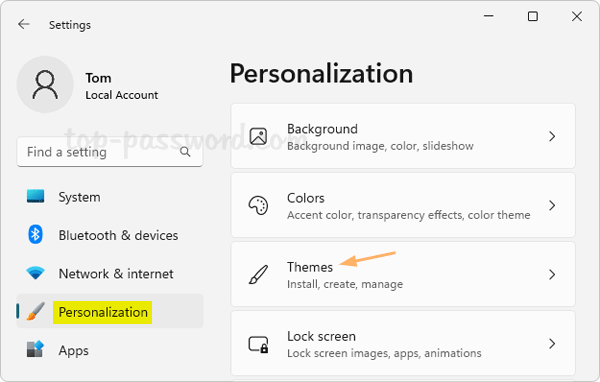
Task: Click the Network Wi-Fi icon
Action: pyautogui.click(x=35, y=273)
